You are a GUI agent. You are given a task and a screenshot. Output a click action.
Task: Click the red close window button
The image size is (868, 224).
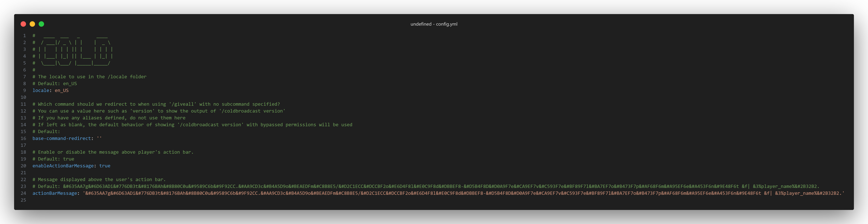click(x=23, y=24)
